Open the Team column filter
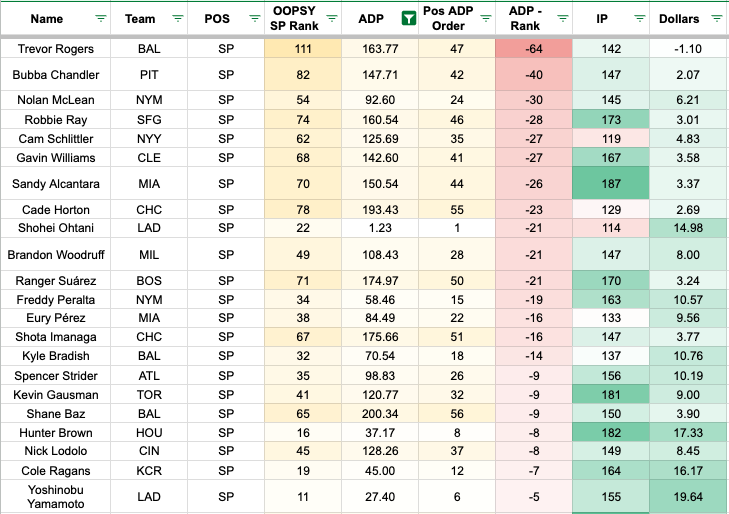The height and width of the screenshot is (514, 729). 177,19
